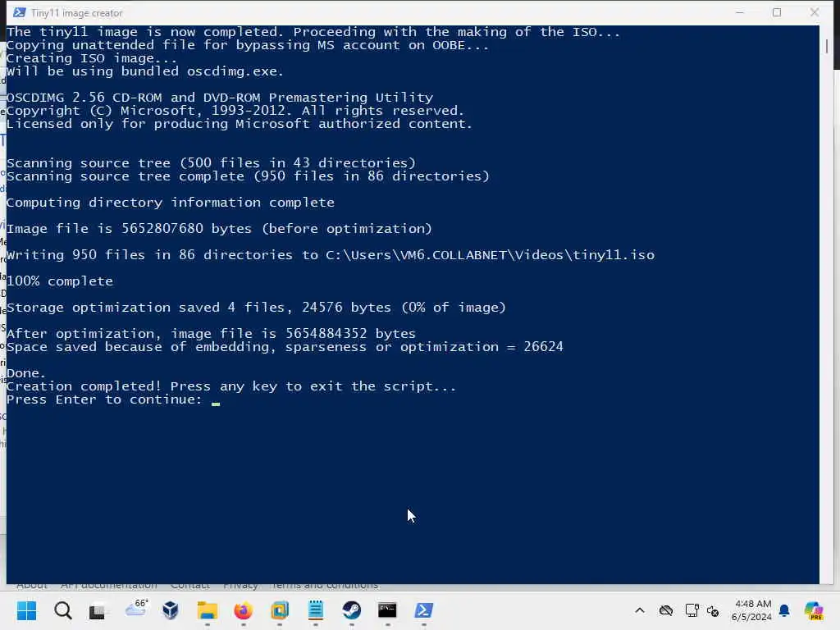This screenshot has height=630, width=840.
Task: Click PowerShell icon in title bar
Action: pyautogui.click(x=20, y=12)
